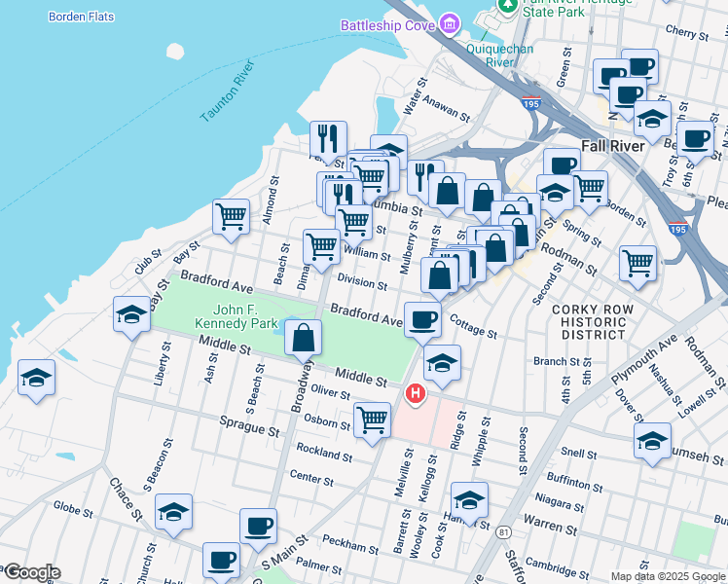Click the Cherry St street label
Image resolution: width=728 pixels, height=584 pixels.
point(687,33)
